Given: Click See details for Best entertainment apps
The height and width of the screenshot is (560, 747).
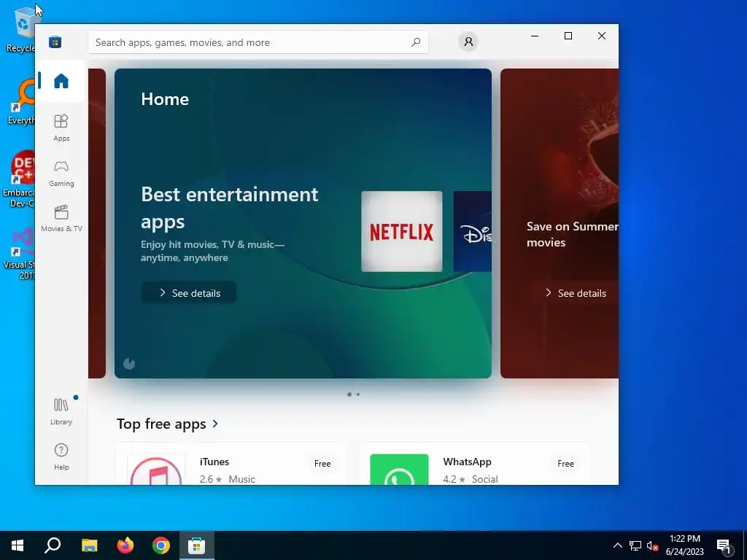Looking at the screenshot, I should coord(189,293).
